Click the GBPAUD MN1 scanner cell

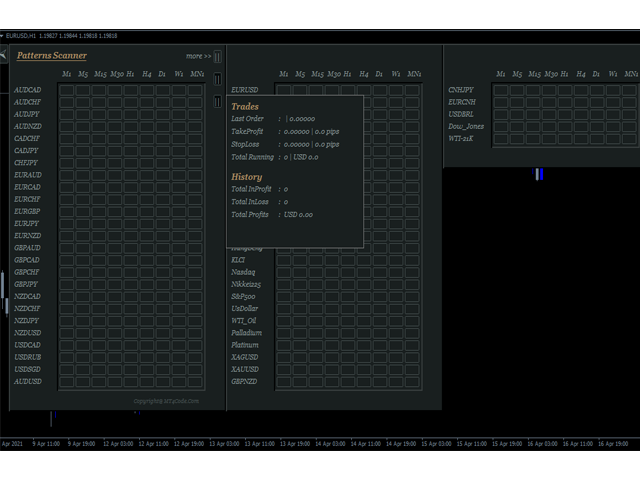tap(195, 248)
